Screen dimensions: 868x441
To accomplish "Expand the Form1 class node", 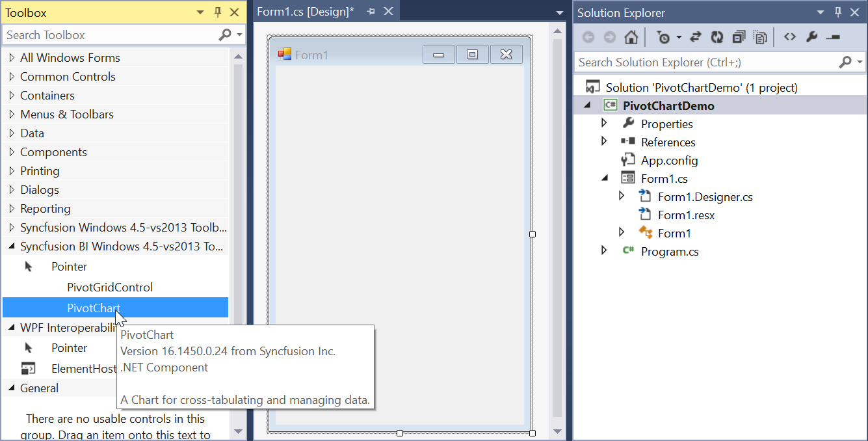I will 622,232.
